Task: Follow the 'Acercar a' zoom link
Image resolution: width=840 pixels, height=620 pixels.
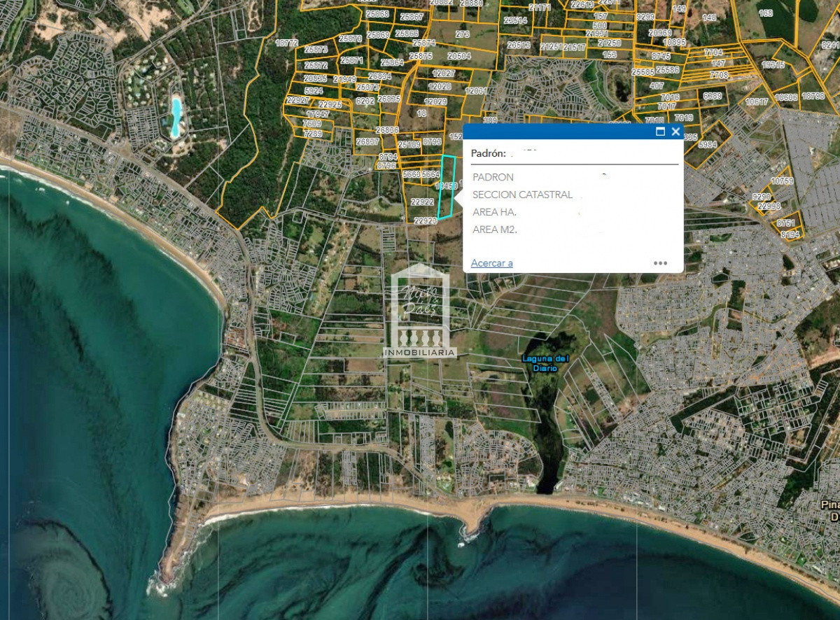Action: 492,263
